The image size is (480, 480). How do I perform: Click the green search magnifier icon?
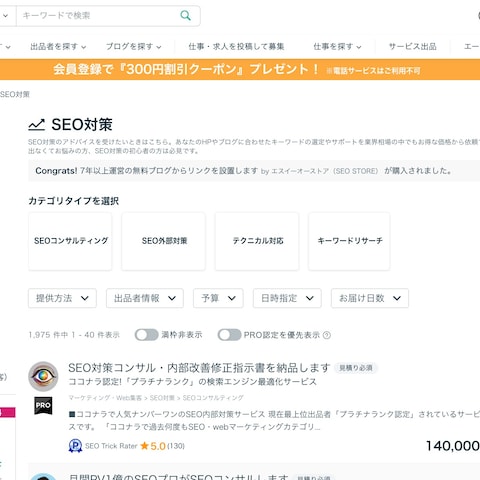click(x=185, y=15)
